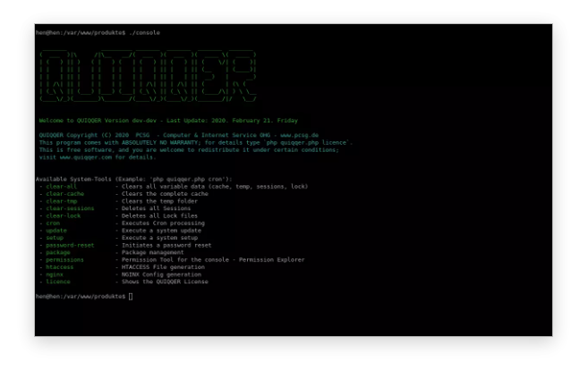588x371 pixels.
Task: Click the permissions command name
Action: pos(63,259)
